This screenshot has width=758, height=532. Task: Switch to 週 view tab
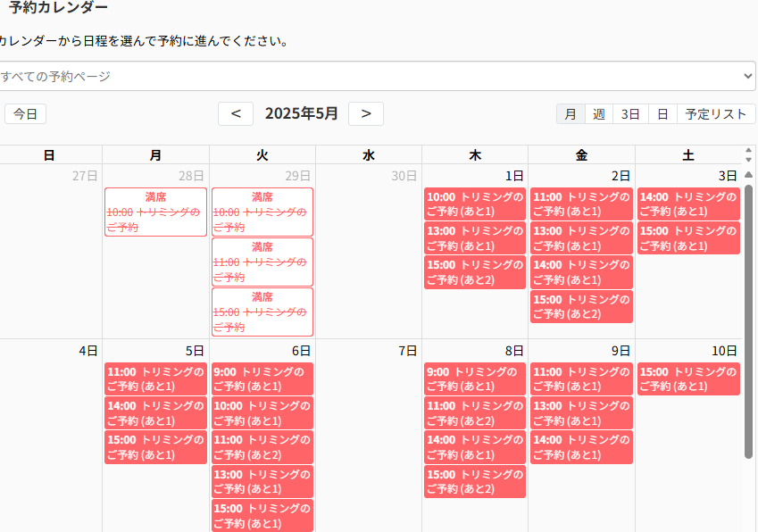[x=599, y=113]
